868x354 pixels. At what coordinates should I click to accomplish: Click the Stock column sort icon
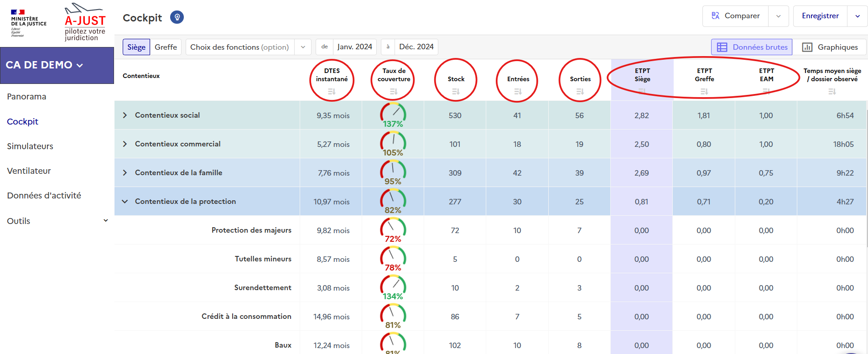(x=456, y=92)
